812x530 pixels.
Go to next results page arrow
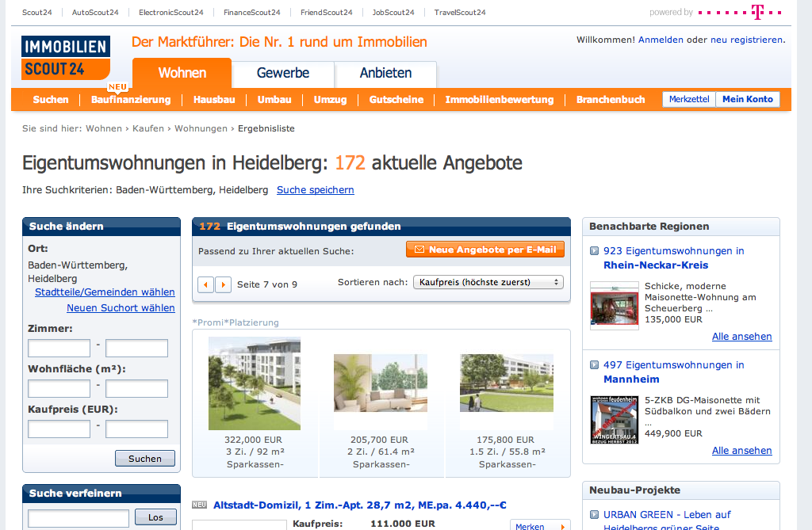coord(223,284)
